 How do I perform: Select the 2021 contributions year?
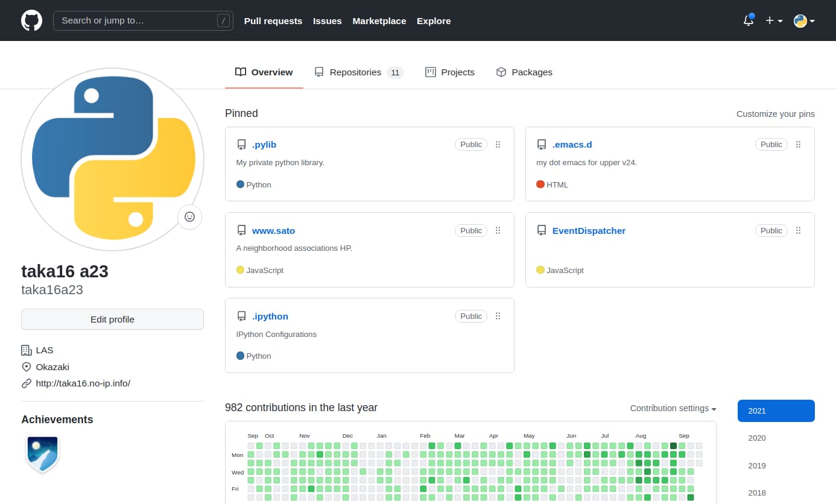pos(776,411)
